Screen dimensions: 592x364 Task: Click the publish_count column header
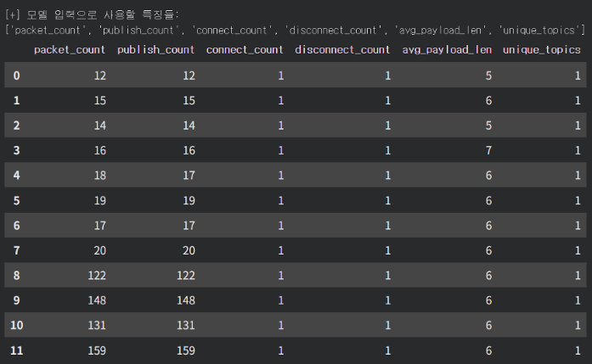(x=156, y=49)
